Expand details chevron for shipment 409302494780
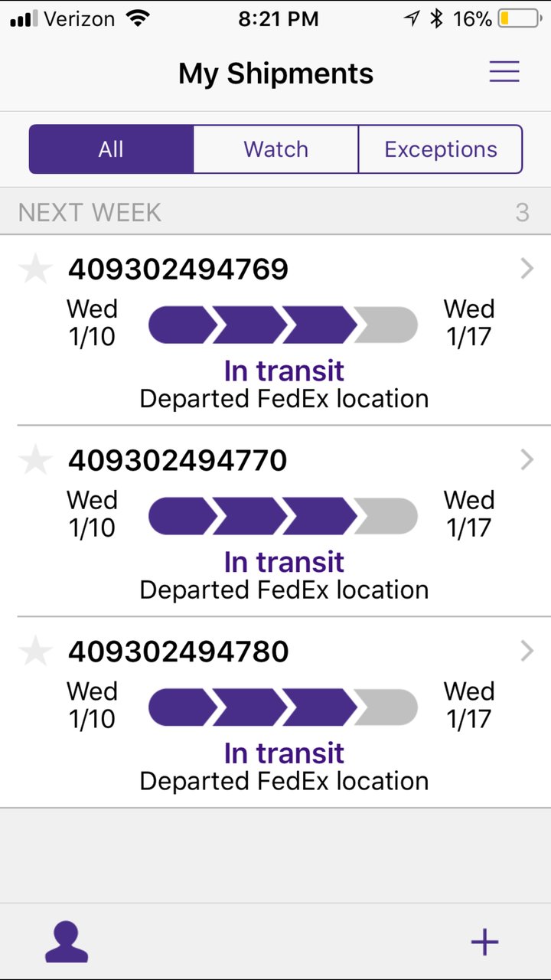 click(527, 651)
